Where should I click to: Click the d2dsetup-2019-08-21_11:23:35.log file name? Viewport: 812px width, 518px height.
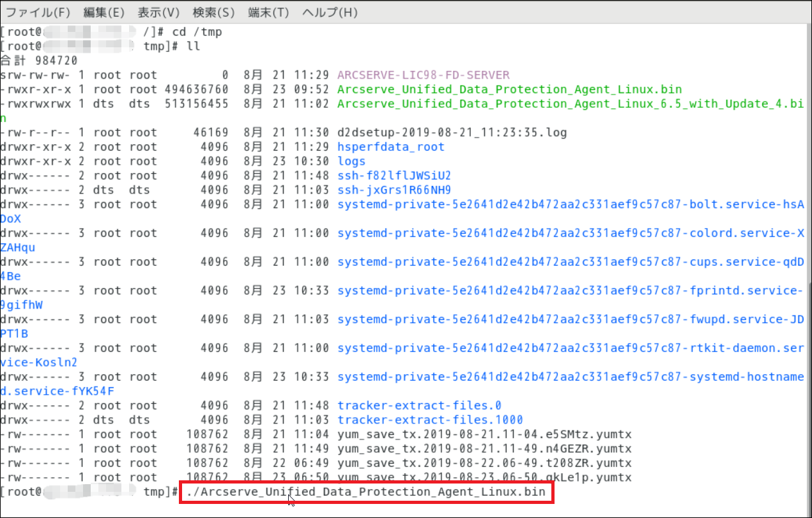[452, 132]
